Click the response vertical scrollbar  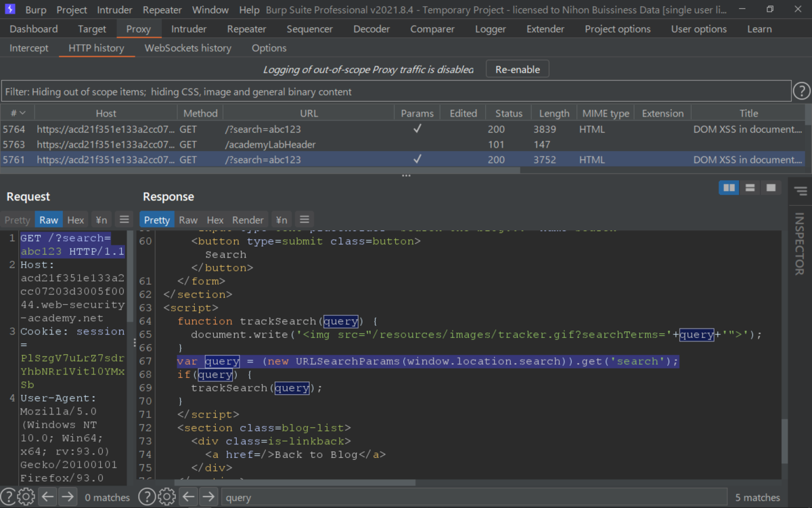click(784, 440)
